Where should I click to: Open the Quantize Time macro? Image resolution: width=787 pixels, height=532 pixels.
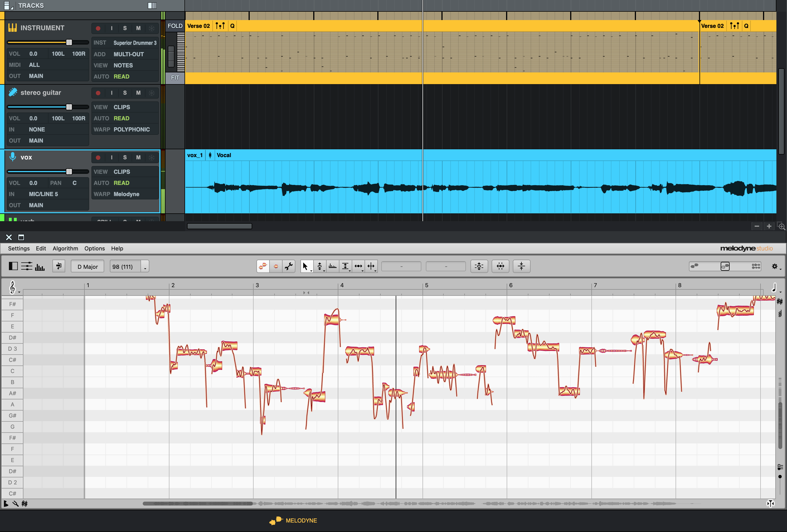coord(500,267)
